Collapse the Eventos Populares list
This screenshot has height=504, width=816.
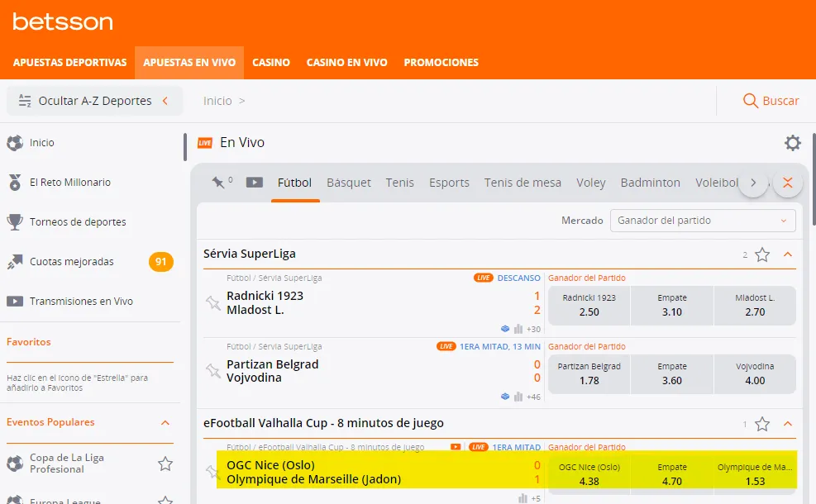[x=165, y=422]
